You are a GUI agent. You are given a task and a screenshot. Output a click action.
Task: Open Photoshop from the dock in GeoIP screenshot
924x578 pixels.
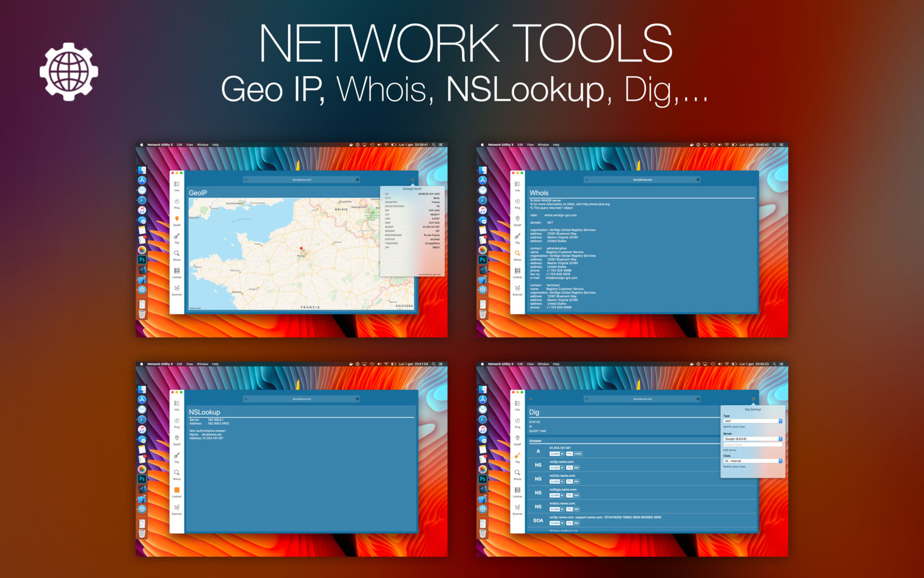[x=142, y=260]
